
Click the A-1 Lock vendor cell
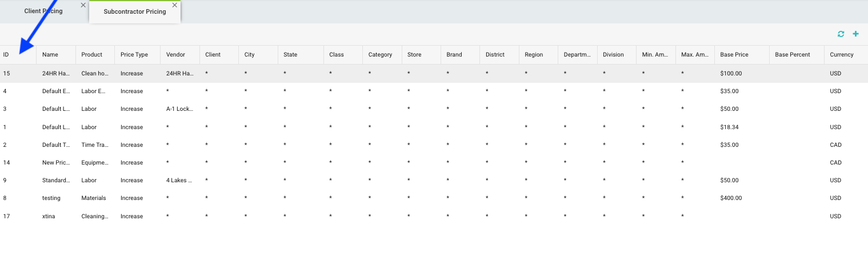point(179,109)
